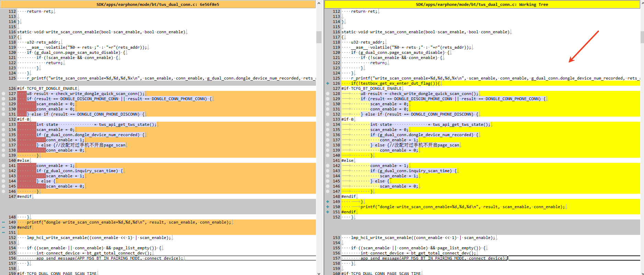Click the plus marker beside right line 149
This screenshot has height=275, width=644.
(328, 202)
